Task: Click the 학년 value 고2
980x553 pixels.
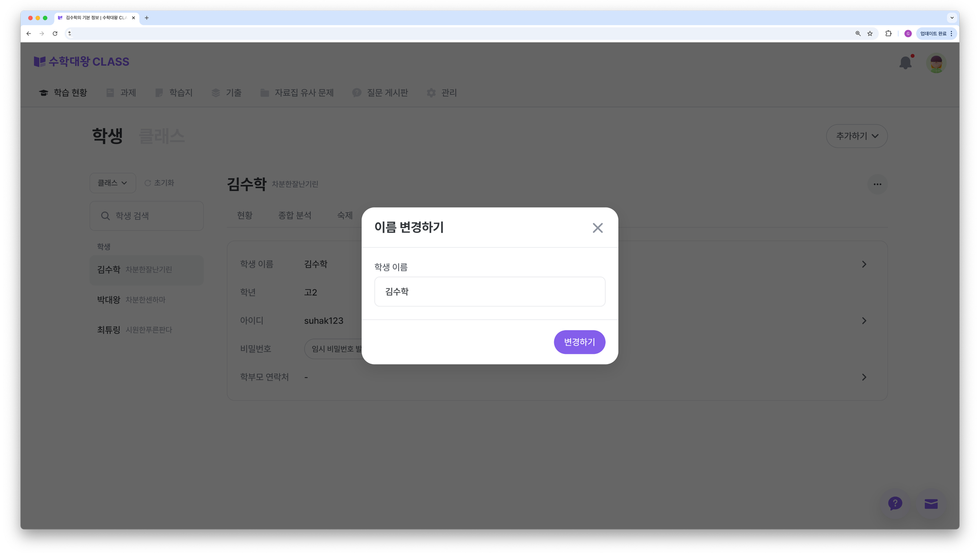Action: pyautogui.click(x=311, y=292)
